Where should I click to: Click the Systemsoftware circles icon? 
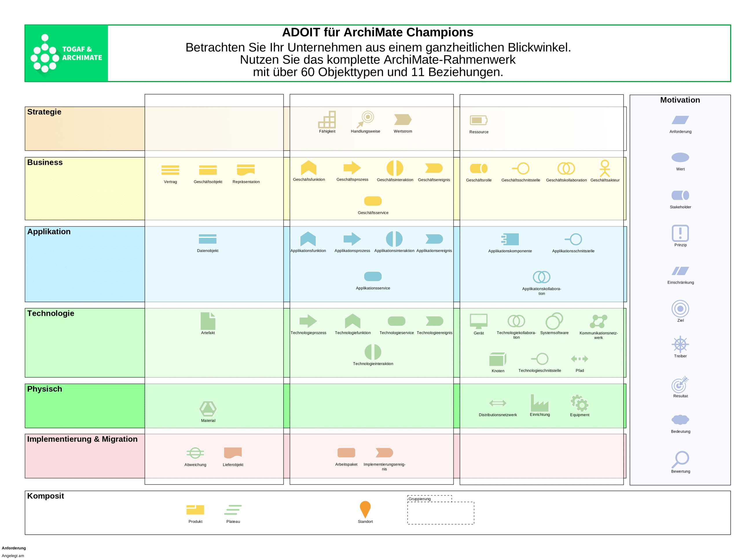(554, 321)
